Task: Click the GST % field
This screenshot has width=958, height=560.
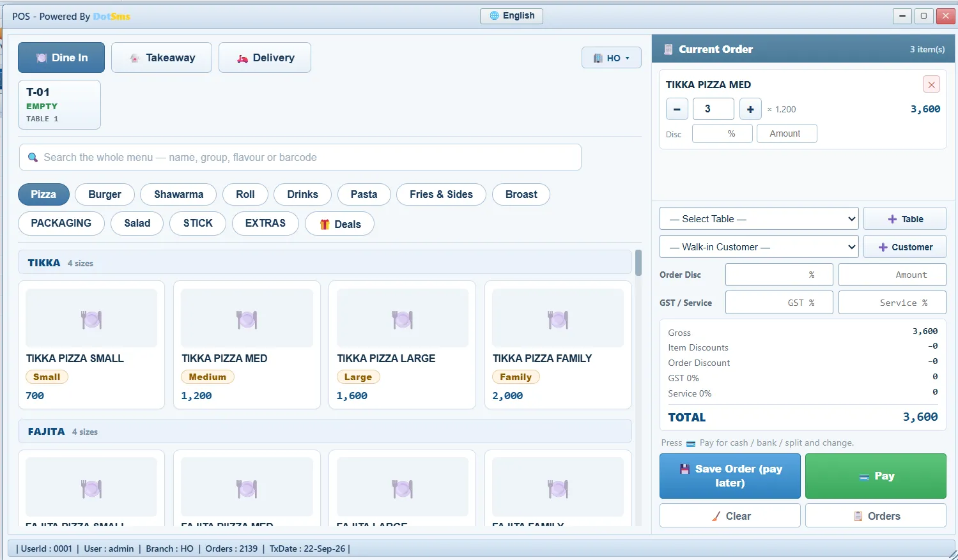Action: click(x=779, y=303)
